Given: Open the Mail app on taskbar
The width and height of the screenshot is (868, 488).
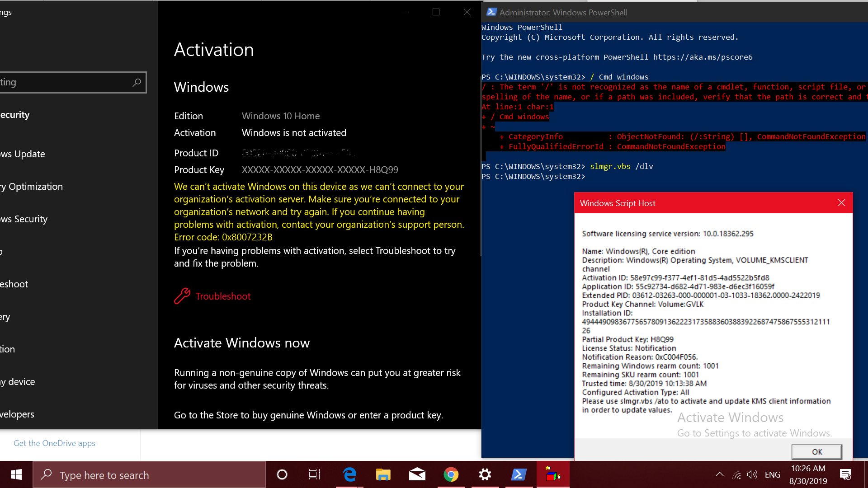Looking at the screenshot, I should coord(417,474).
